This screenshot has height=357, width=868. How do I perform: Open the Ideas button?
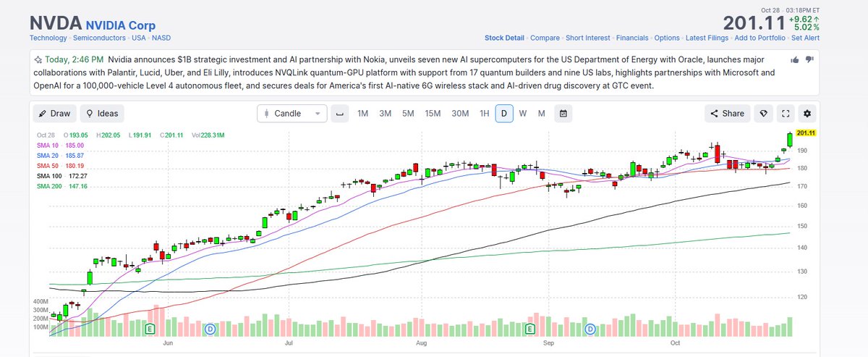pyautogui.click(x=102, y=113)
